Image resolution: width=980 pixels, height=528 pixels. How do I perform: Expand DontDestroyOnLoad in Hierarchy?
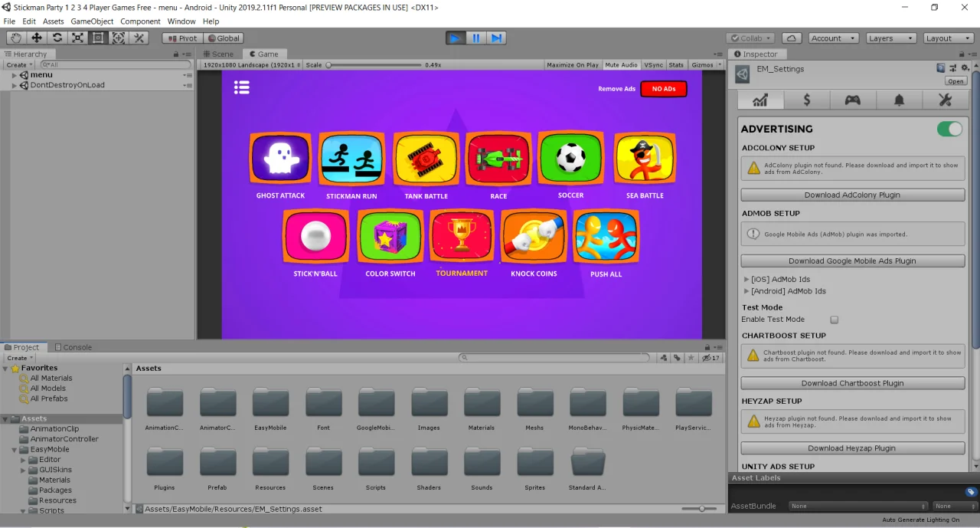pyautogui.click(x=15, y=85)
